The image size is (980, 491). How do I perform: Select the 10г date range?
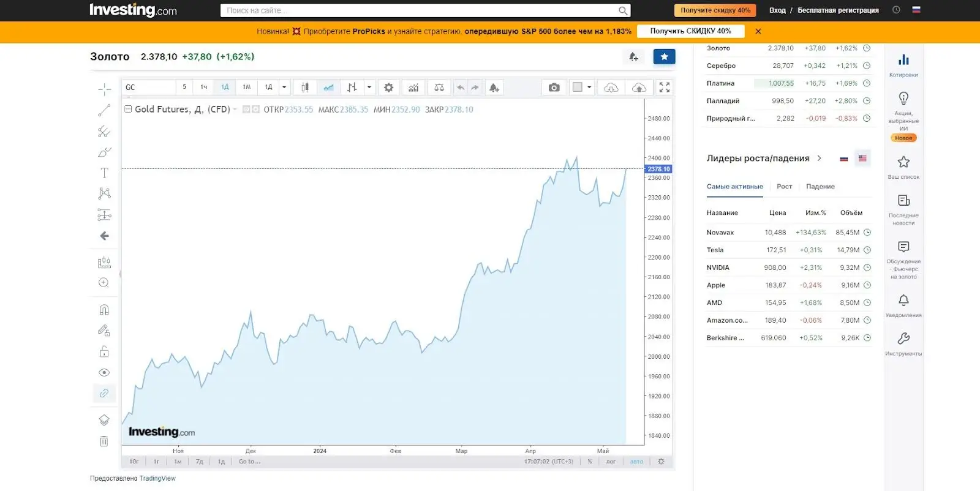[134, 462]
